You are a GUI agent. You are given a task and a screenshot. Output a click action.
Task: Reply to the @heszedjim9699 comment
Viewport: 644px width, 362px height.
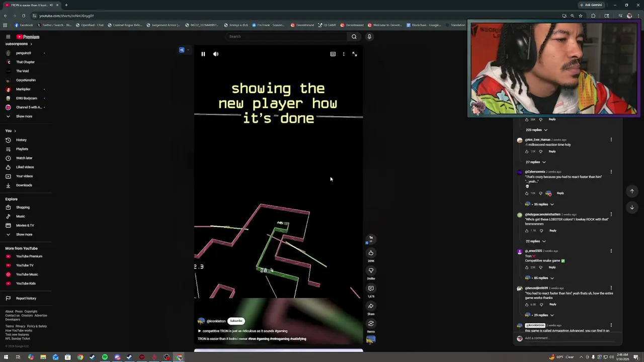pyautogui.click(x=552, y=304)
